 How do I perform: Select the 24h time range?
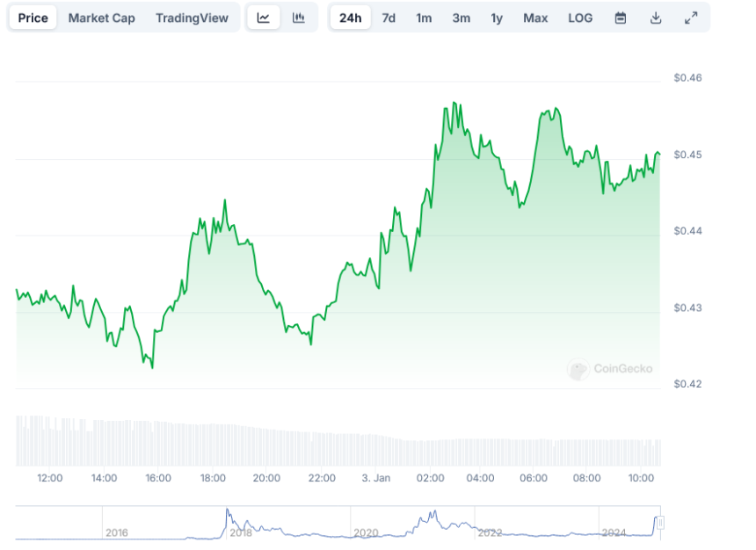[351, 18]
